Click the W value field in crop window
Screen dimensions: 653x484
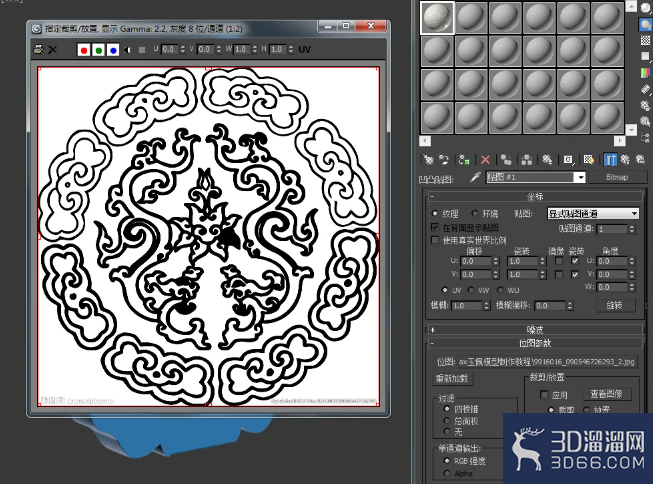(x=242, y=50)
